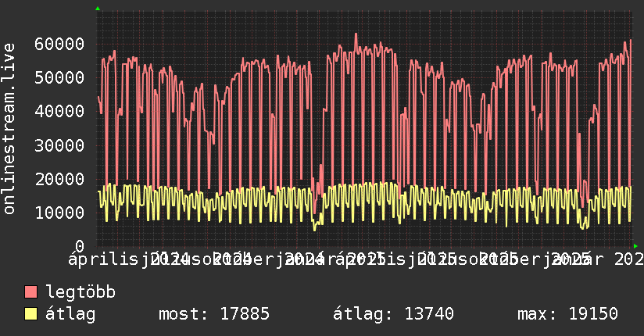Click the green arrow atop y-axis

pos(98,9)
